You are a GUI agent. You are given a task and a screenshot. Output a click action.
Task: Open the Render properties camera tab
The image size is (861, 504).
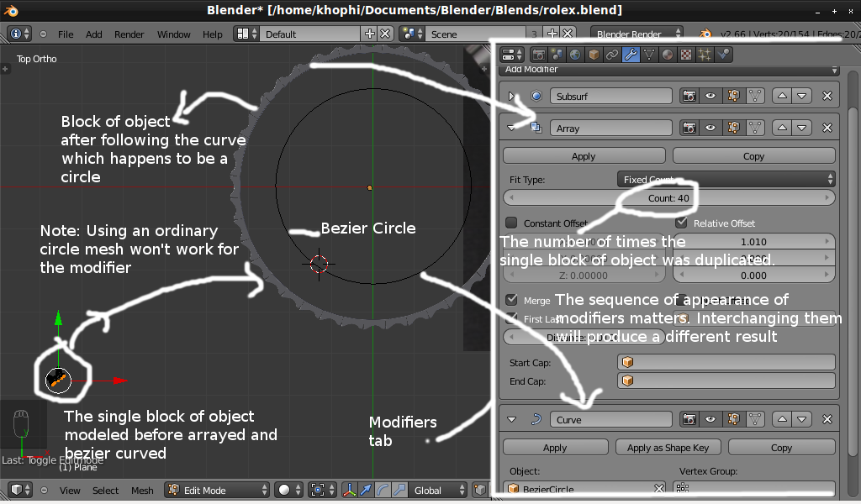(x=539, y=55)
